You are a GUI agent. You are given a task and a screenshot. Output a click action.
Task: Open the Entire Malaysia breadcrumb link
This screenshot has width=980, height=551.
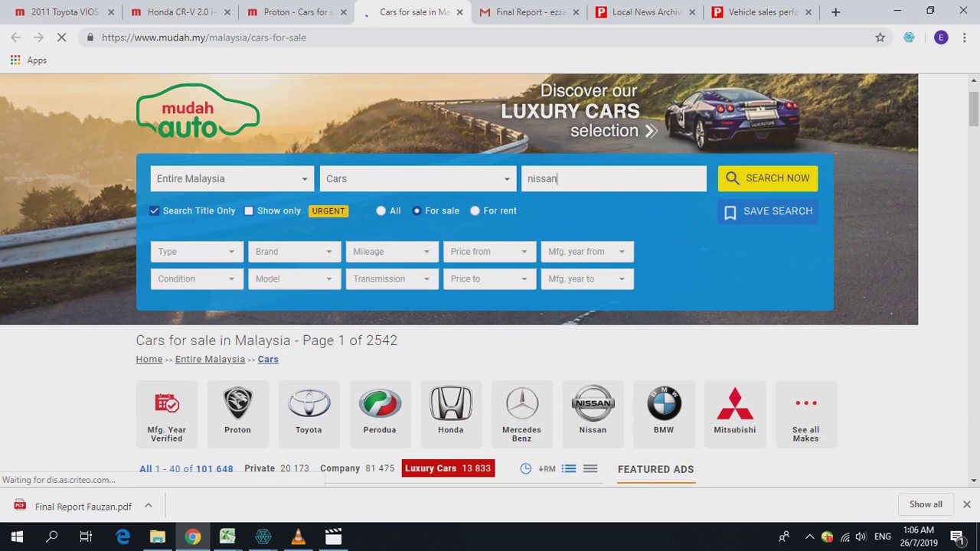point(210,359)
